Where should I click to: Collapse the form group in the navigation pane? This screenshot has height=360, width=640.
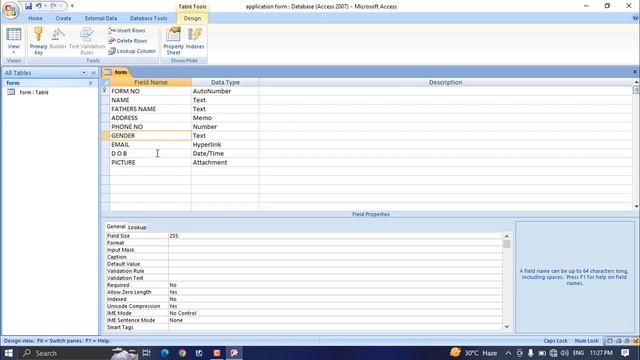pyautogui.click(x=91, y=83)
